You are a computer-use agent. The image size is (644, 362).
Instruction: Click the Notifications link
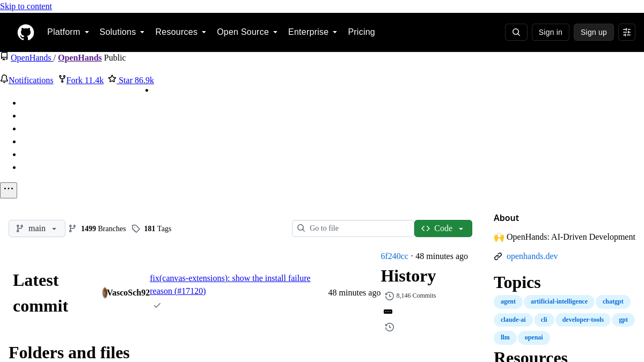[31, 80]
